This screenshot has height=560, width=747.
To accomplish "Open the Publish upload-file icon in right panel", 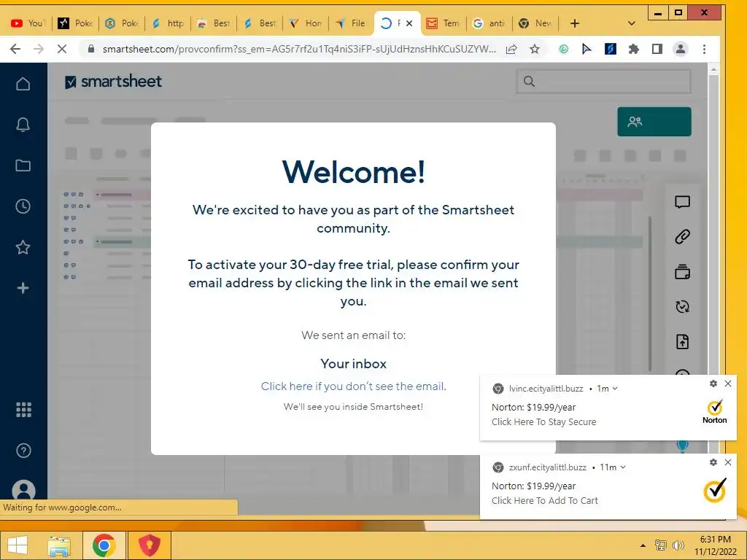I will [682, 341].
